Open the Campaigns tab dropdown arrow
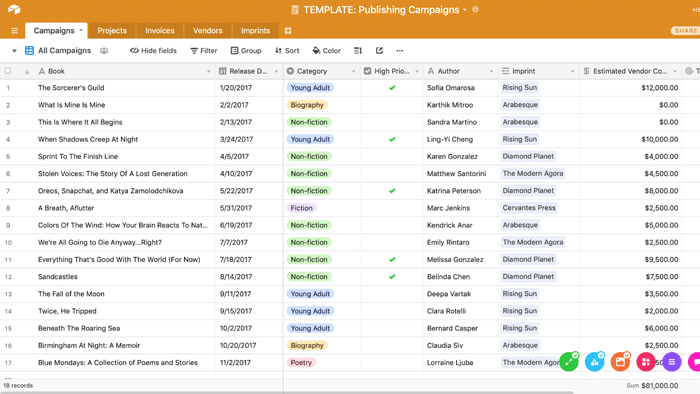The width and height of the screenshot is (700, 394). click(x=81, y=30)
